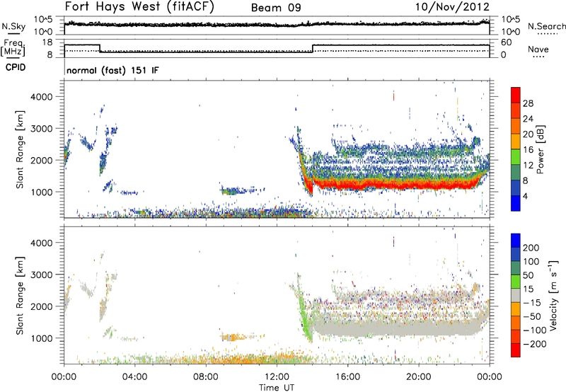Click the light green swatch of Velocity colorbar
The height and width of the screenshot is (392, 566).
click(516, 282)
